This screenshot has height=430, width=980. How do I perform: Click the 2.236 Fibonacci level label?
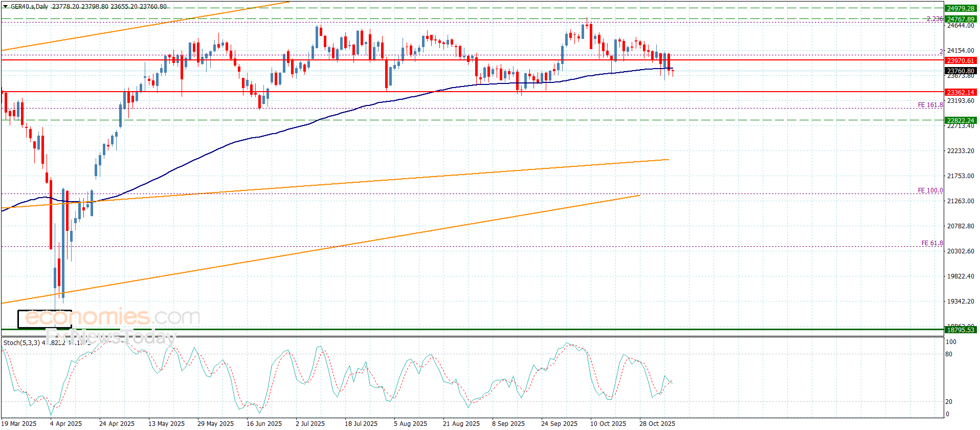pyautogui.click(x=934, y=19)
